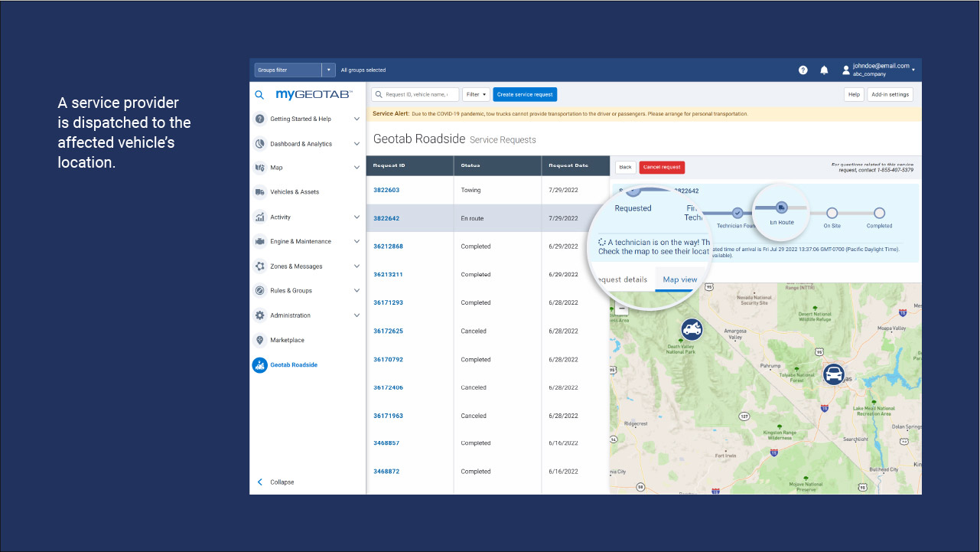Expand Engine & Maintenance section

[x=357, y=241]
